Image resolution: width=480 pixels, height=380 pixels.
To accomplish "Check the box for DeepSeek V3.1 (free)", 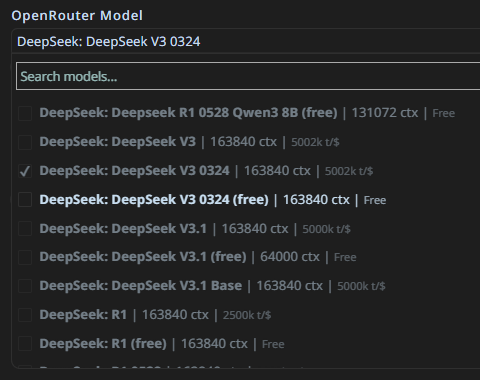I will point(25,257).
